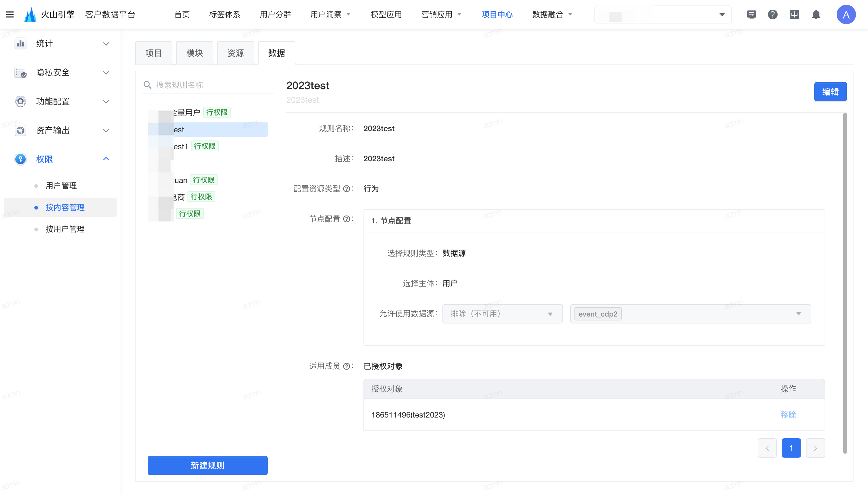Focus the 搜索规则名称 search field

pyautogui.click(x=207, y=85)
